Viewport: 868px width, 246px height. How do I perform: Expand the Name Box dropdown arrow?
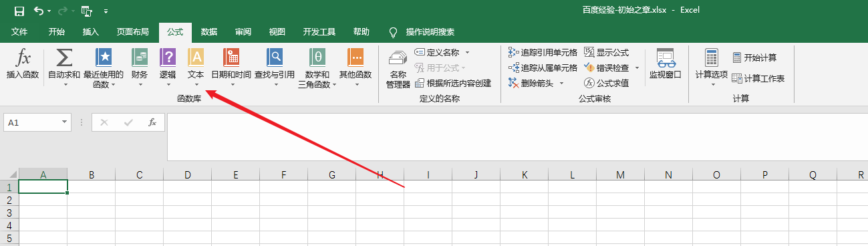tap(65, 122)
